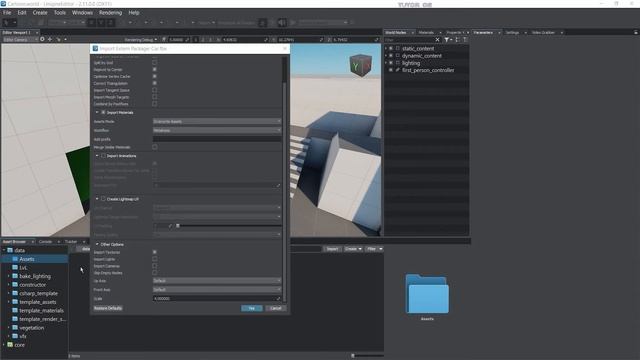Click the Scale input field
Viewport: 640px width, 360px height.
point(217,299)
